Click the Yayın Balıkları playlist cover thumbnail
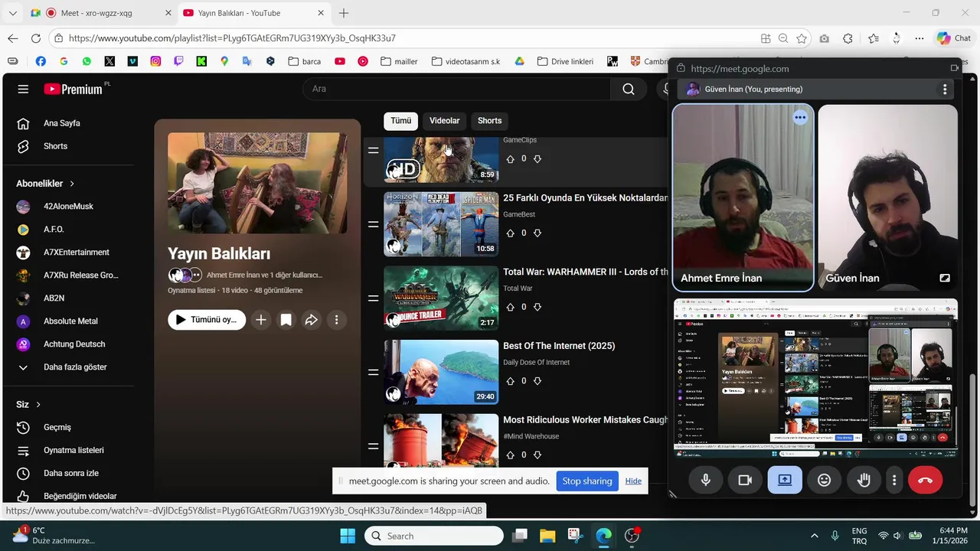 (x=257, y=183)
